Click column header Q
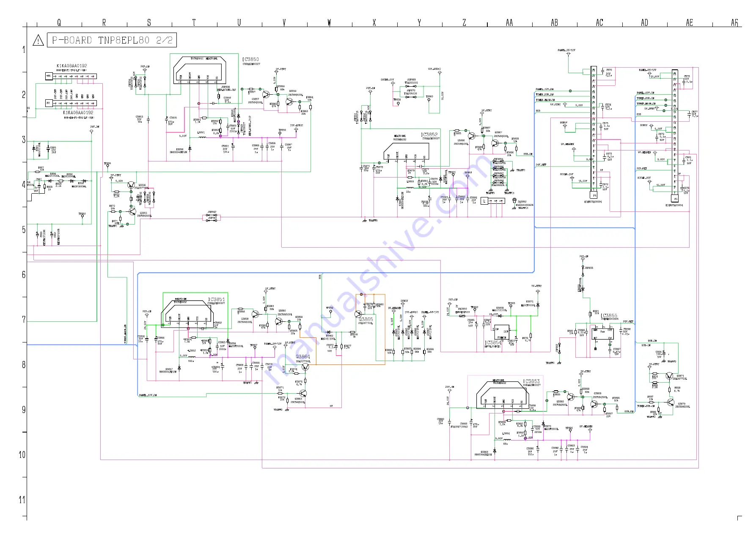This screenshot has height=534, width=756. pos(59,22)
